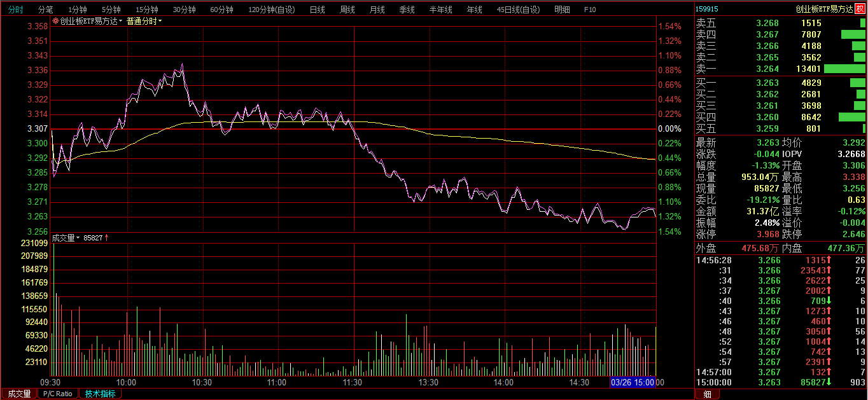Image resolution: width=868 pixels, height=400 pixels.
Task: Expand the 成交量 indicator dropdown
Action: 78,238
